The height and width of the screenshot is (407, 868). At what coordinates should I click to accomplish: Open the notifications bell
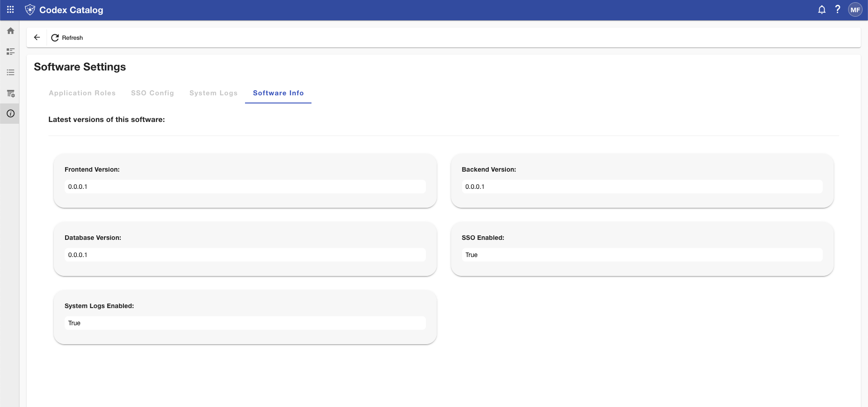click(x=822, y=9)
